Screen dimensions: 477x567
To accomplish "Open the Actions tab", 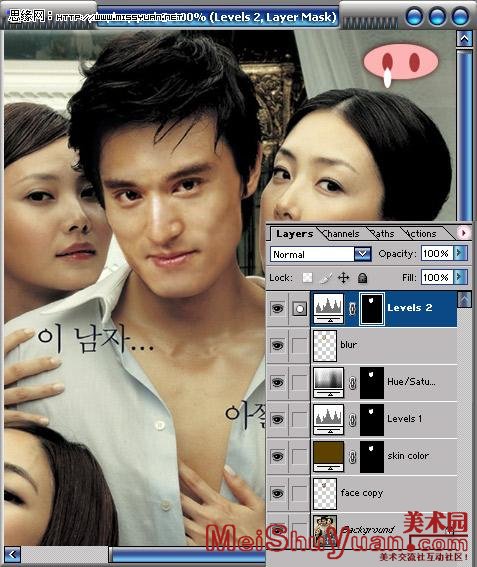I will (x=421, y=234).
